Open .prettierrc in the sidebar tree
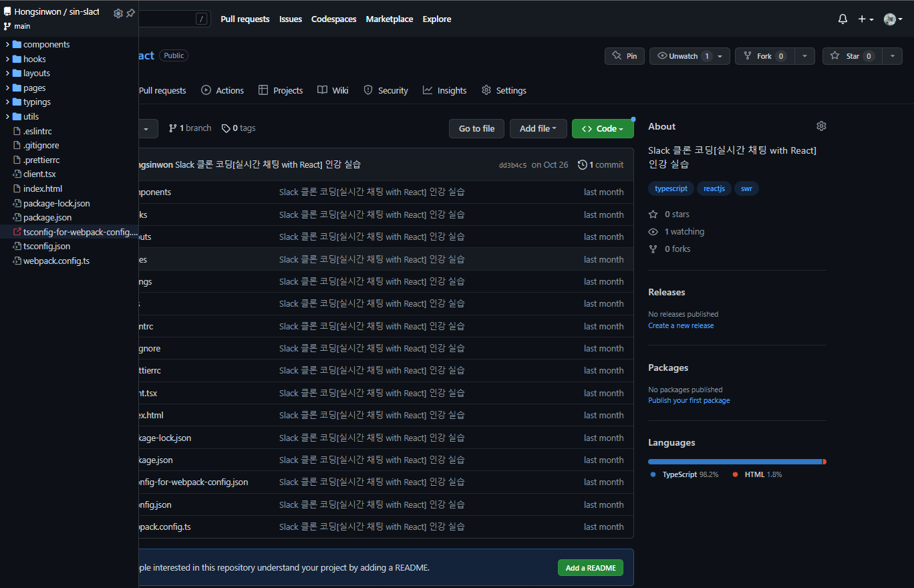 pyautogui.click(x=41, y=160)
